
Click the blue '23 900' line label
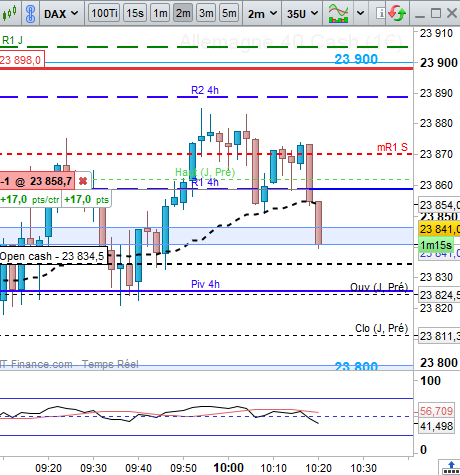click(356, 59)
